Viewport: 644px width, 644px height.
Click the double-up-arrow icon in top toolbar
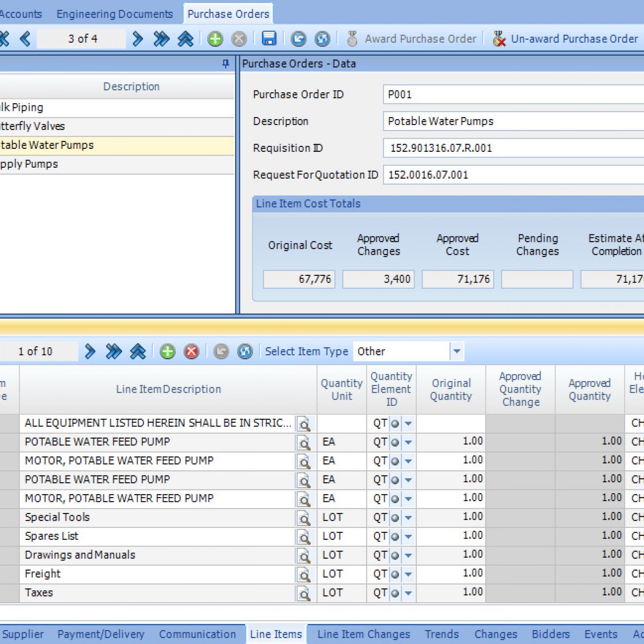point(185,39)
